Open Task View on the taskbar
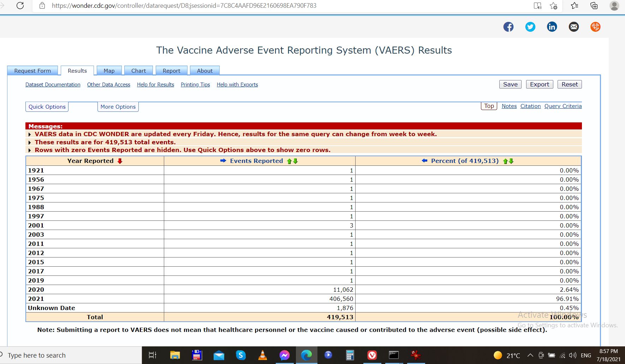The width and height of the screenshot is (625, 364). [x=153, y=355]
